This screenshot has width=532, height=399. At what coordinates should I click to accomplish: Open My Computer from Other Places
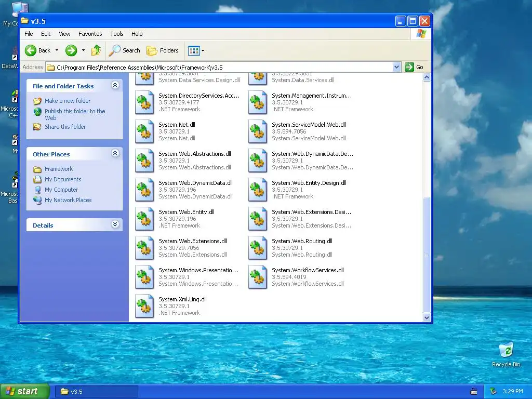61,190
